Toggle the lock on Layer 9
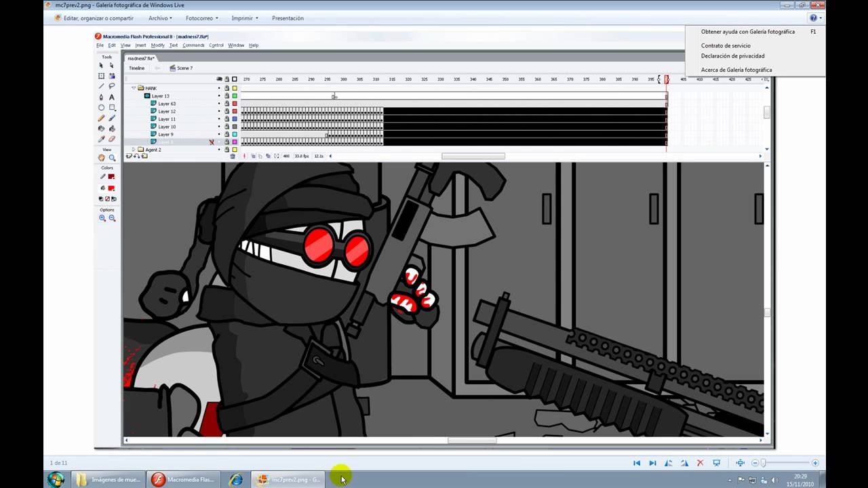This screenshot has height=488, width=868. (x=226, y=134)
